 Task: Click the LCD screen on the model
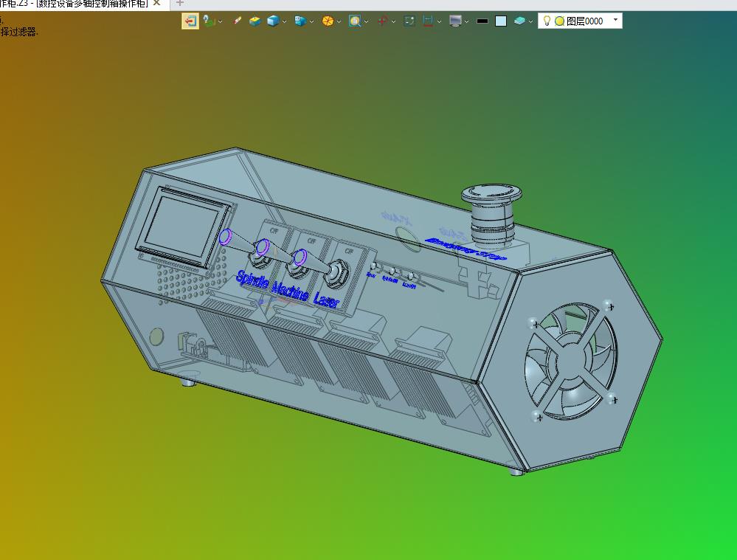pos(183,227)
